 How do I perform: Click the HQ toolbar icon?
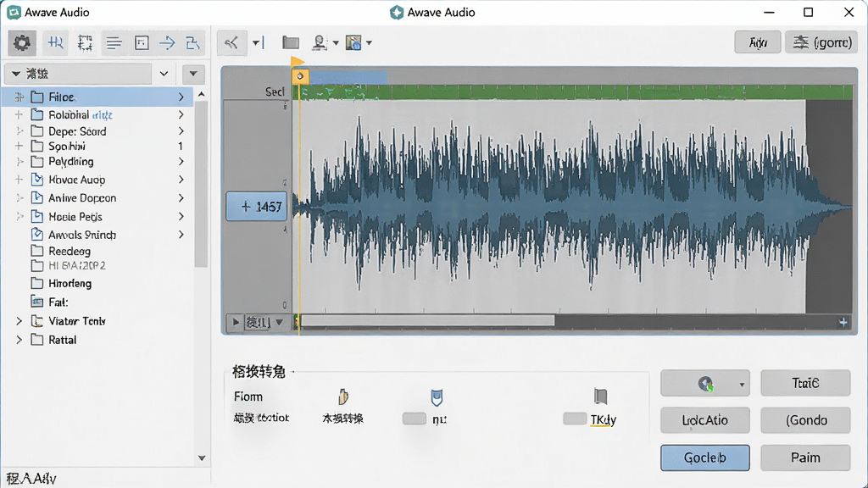point(56,42)
